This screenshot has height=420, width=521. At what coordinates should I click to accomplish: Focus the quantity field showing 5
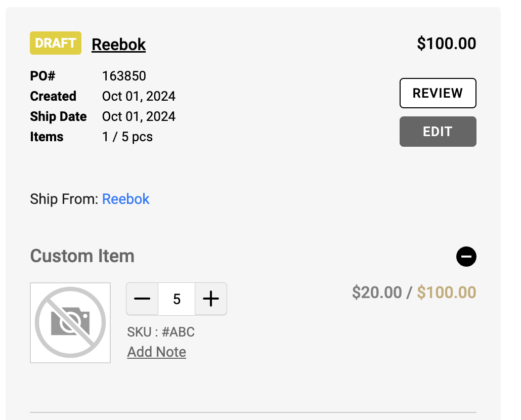tap(177, 299)
